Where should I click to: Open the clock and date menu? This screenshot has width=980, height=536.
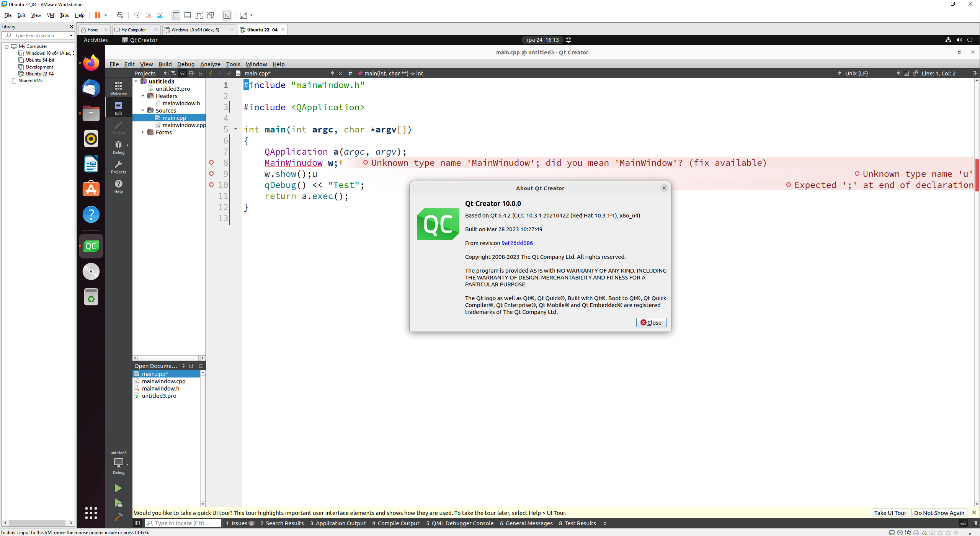[x=542, y=40]
